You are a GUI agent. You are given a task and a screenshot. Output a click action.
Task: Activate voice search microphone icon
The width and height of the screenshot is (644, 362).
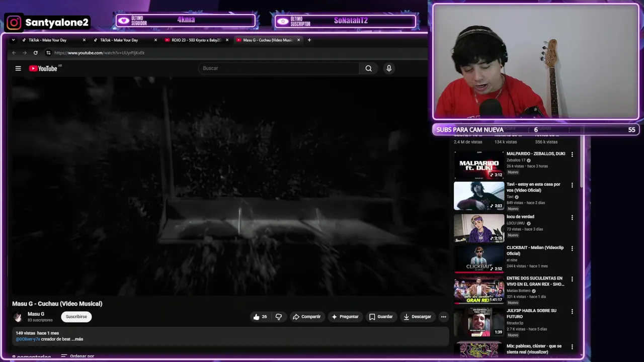click(389, 68)
